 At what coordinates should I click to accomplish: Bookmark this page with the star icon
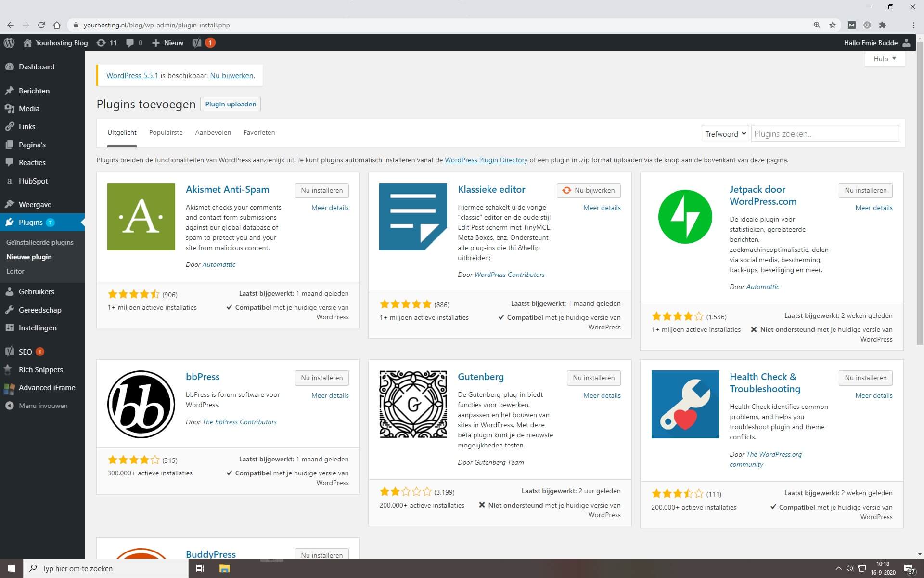point(833,25)
